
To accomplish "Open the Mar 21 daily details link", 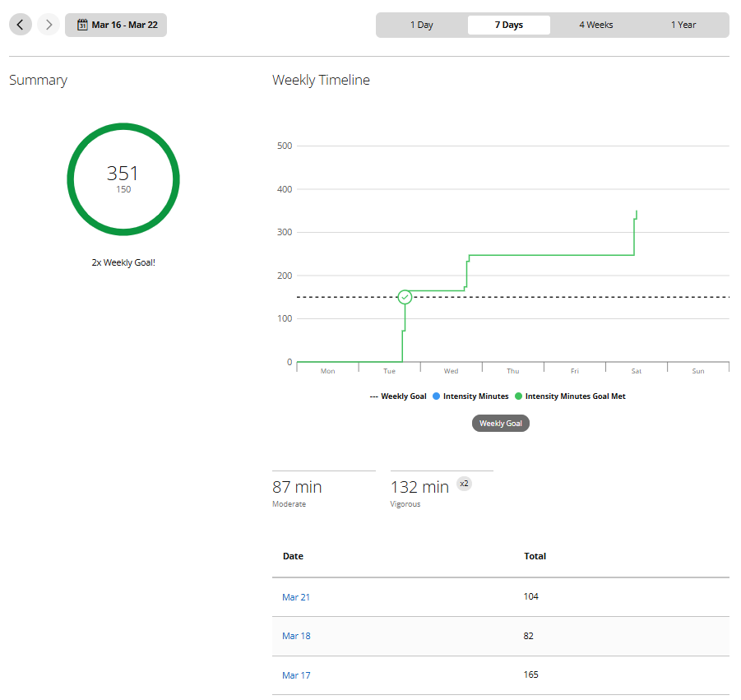I will click(x=295, y=596).
